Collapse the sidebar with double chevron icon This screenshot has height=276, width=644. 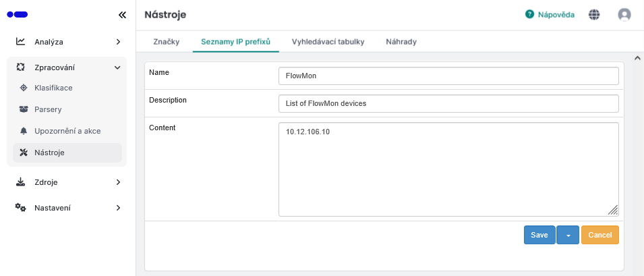click(122, 16)
